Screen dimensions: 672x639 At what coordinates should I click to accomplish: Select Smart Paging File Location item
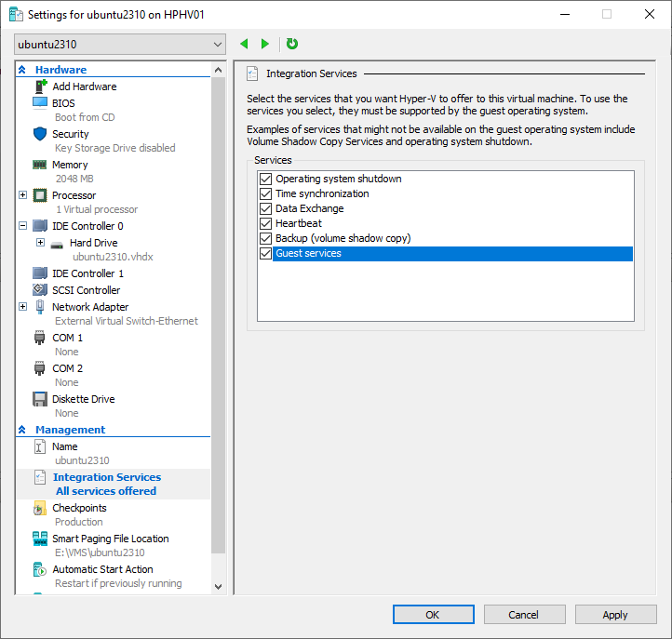tap(110, 539)
